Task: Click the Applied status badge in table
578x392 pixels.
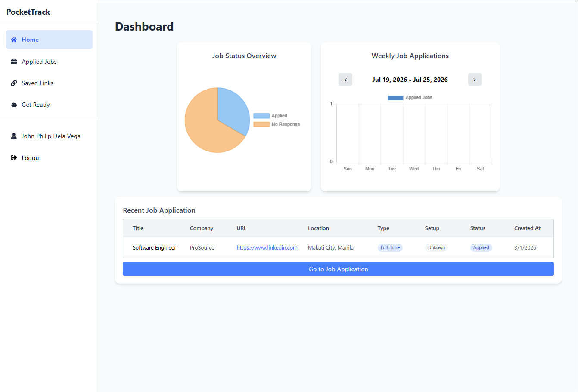Action: pos(481,247)
